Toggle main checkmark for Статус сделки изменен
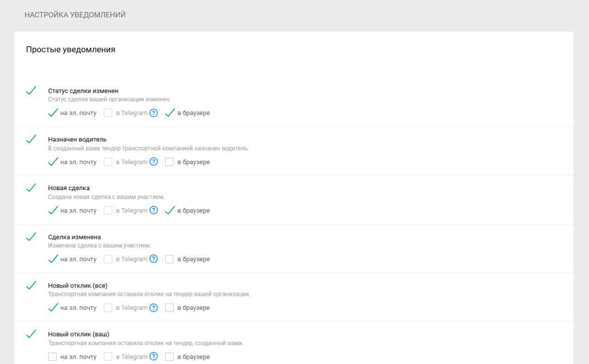The image size is (589, 364). 30,91
